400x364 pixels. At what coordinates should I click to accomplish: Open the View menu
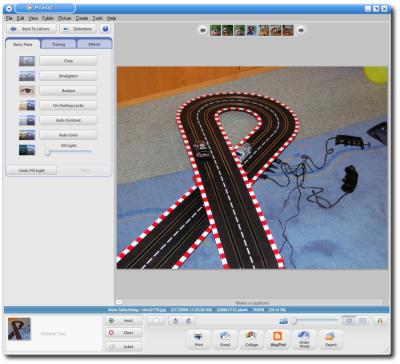(33, 18)
